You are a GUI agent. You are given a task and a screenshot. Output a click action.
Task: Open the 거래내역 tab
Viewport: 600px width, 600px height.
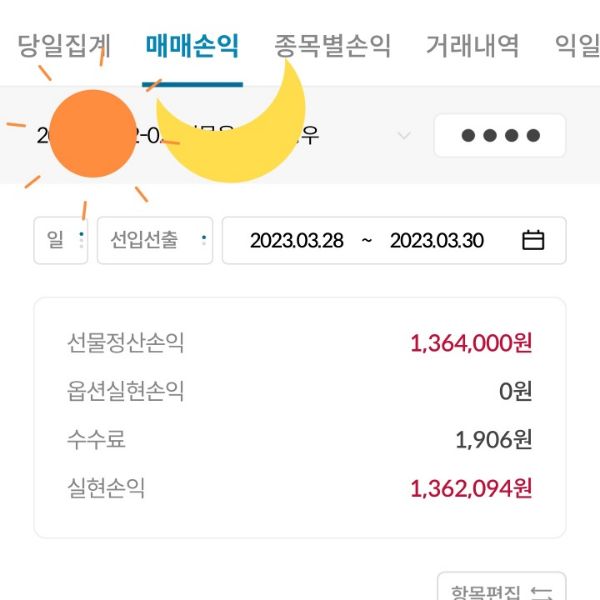(472, 46)
